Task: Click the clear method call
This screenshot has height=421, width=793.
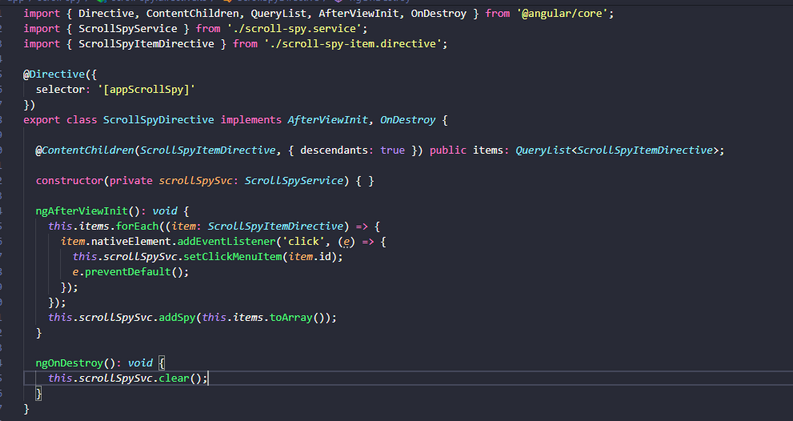Action: 174,378
